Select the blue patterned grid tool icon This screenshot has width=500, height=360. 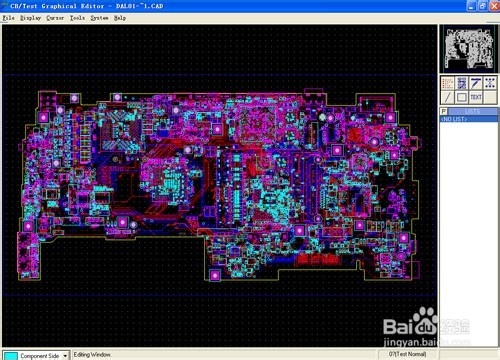click(462, 83)
